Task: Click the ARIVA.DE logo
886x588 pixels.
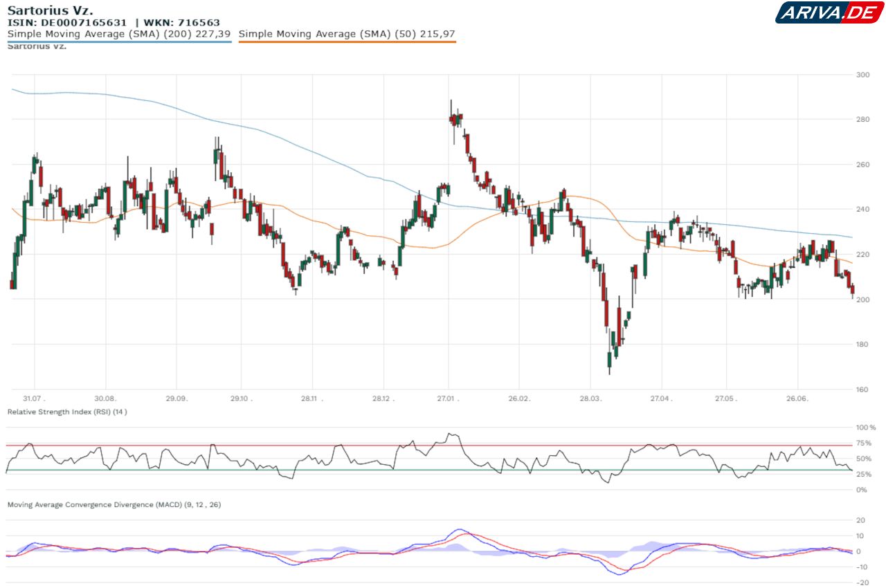Action: tap(829, 12)
